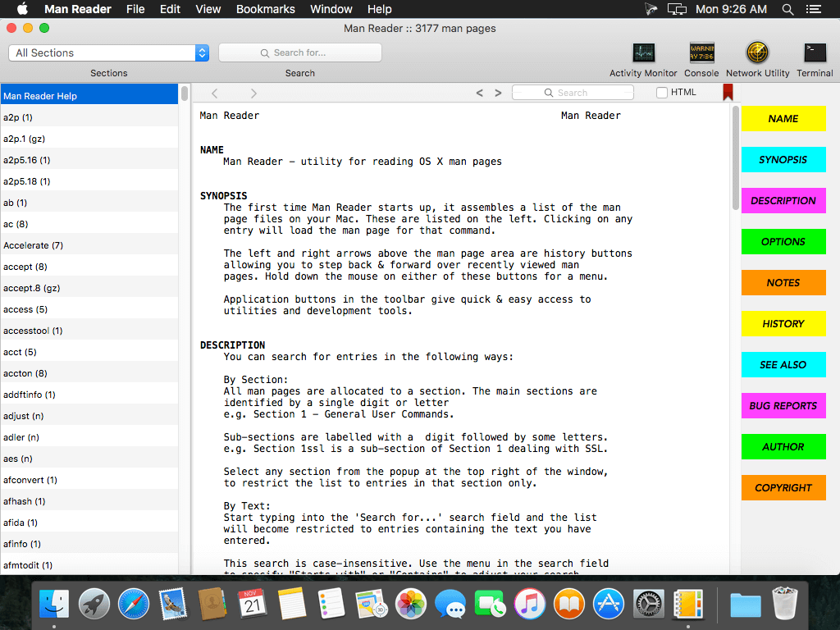
Task: Jump to the HISTORY section
Action: pyautogui.click(x=783, y=323)
